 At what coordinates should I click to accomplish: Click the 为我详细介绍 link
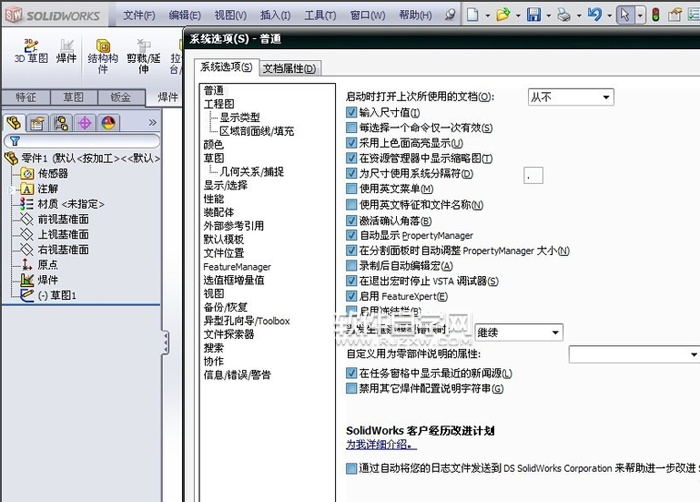[381, 444]
